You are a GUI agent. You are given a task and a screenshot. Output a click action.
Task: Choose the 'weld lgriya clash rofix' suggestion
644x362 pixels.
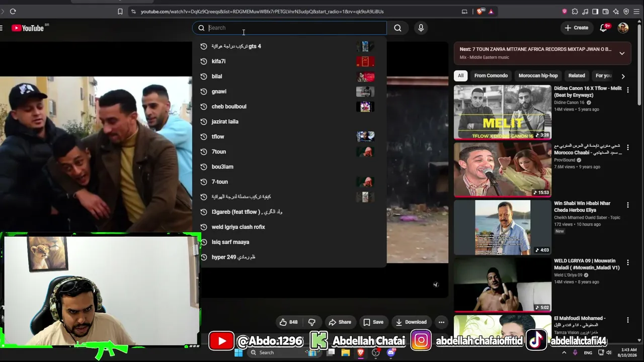[290, 227]
